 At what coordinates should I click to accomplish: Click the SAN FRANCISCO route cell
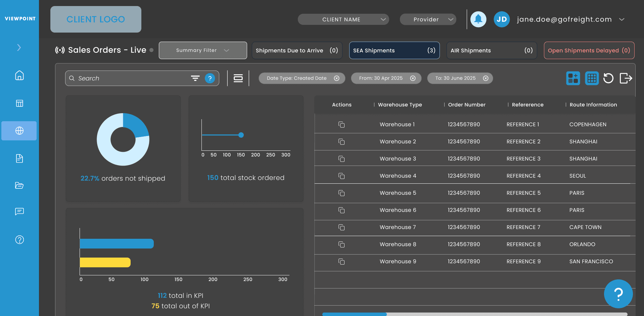coord(591,262)
